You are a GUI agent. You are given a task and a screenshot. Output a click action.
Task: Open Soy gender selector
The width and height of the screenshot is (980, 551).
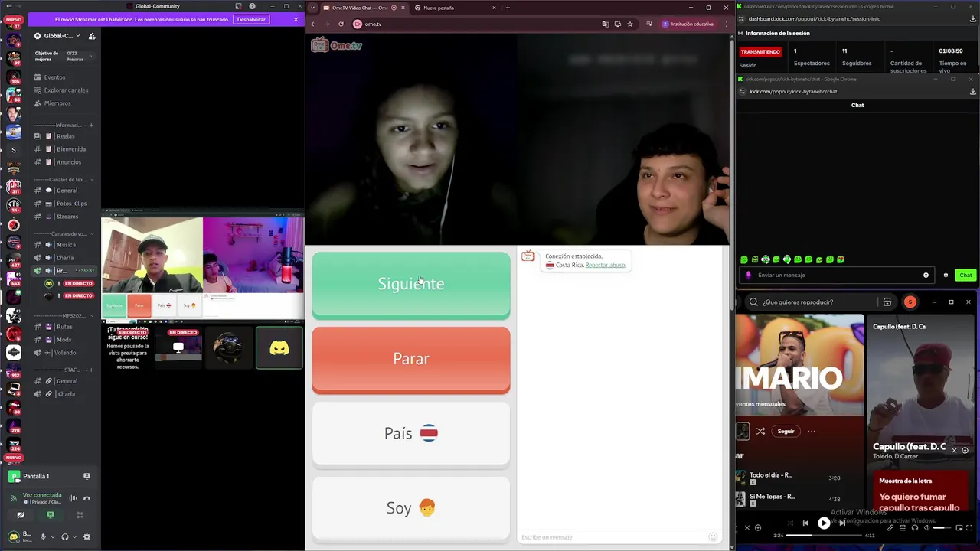click(411, 508)
